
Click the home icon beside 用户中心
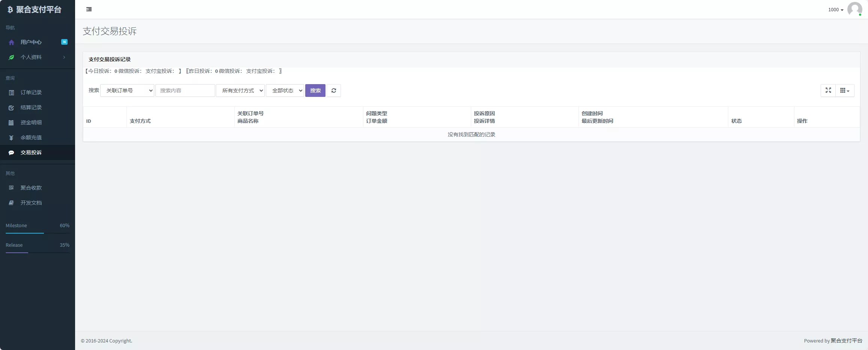(11, 42)
